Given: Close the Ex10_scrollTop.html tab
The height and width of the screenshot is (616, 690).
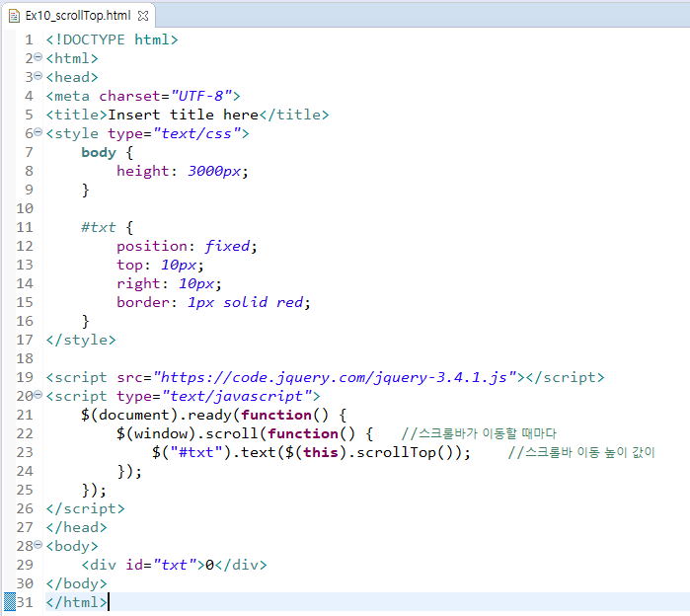Looking at the screenshot, I should 143,16.
